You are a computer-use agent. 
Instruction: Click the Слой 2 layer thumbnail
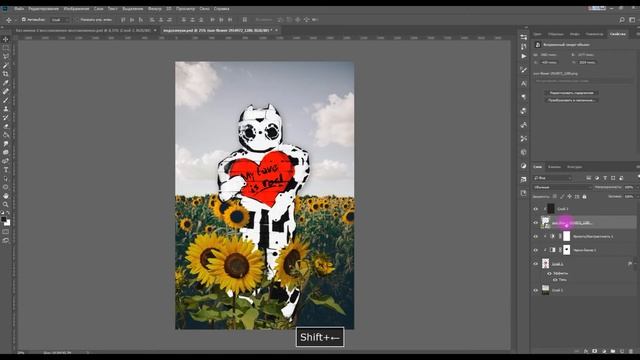545,264
